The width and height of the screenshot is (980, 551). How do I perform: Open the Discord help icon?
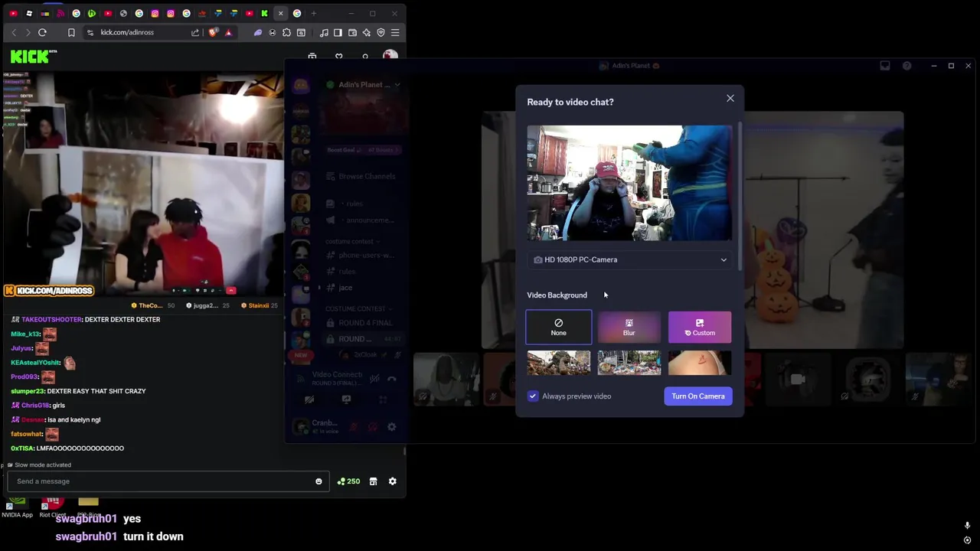coord(906,66)
